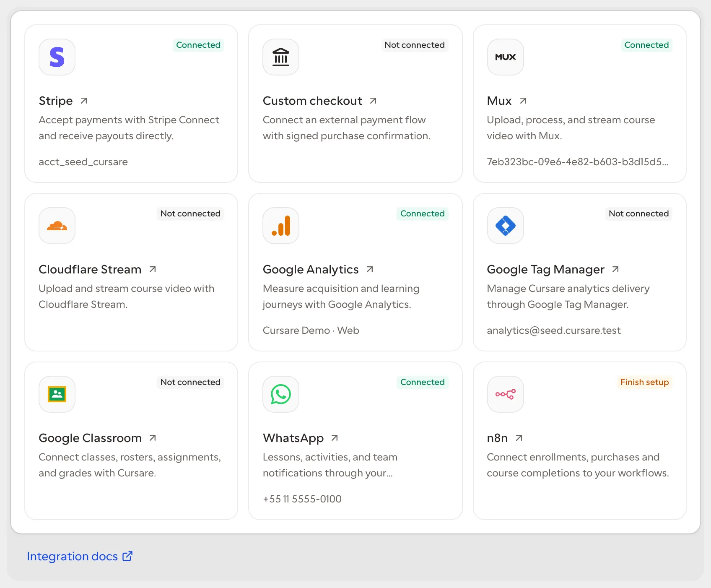The width and height of the screenshot is (711, 588).
Task: Click the Not connected badge on Google Tag Manager
Action: [638, 213]
